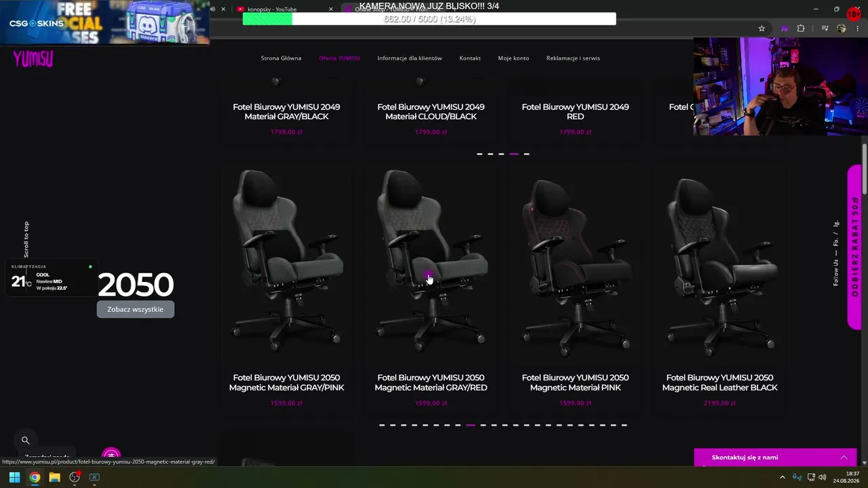Click the Zobacz wszystkie button
The height and width of the screenshot is (488, 868).
(x=136, y=309)
